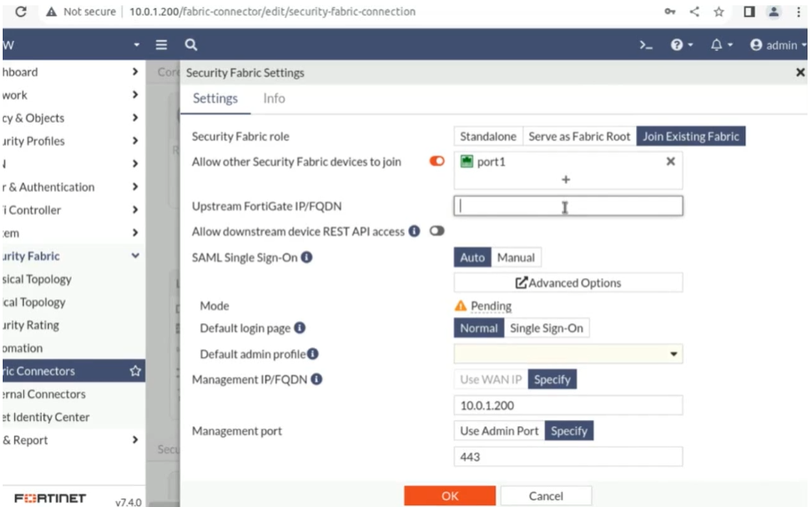Click the Pending warning triangle icon

point(461,305)
